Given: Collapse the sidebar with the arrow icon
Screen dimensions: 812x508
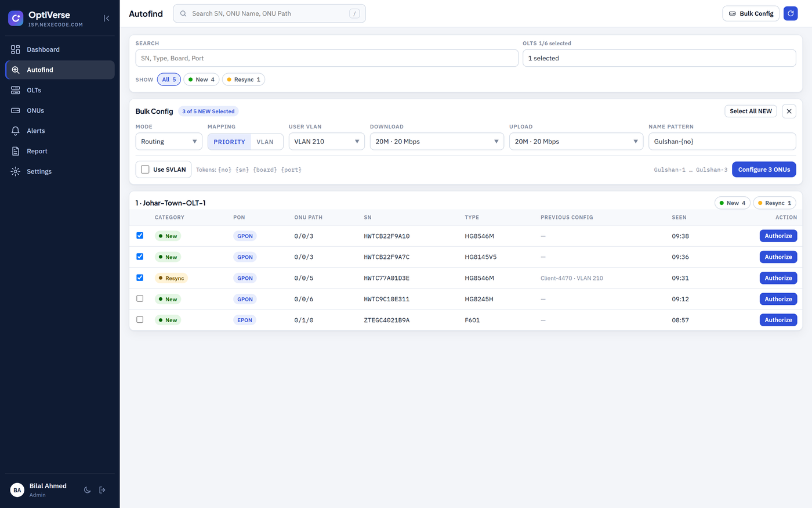Looking at the screenshot, I should (x=107, y=19).
